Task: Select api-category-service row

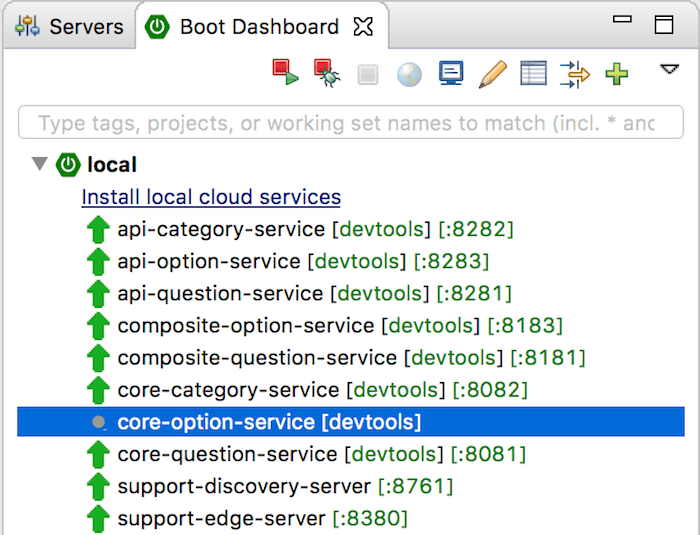Action: click(350, 229)
